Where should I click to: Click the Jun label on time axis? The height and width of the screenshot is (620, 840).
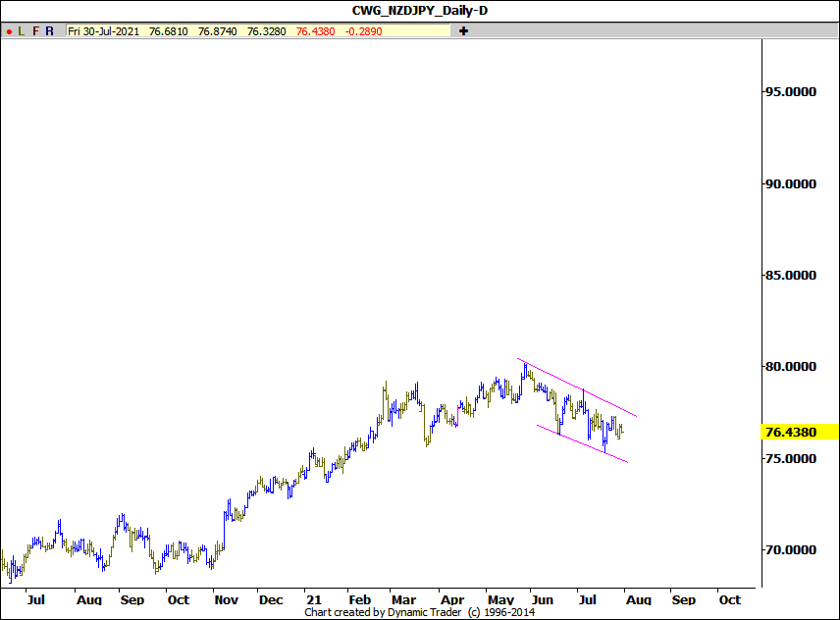542,599
